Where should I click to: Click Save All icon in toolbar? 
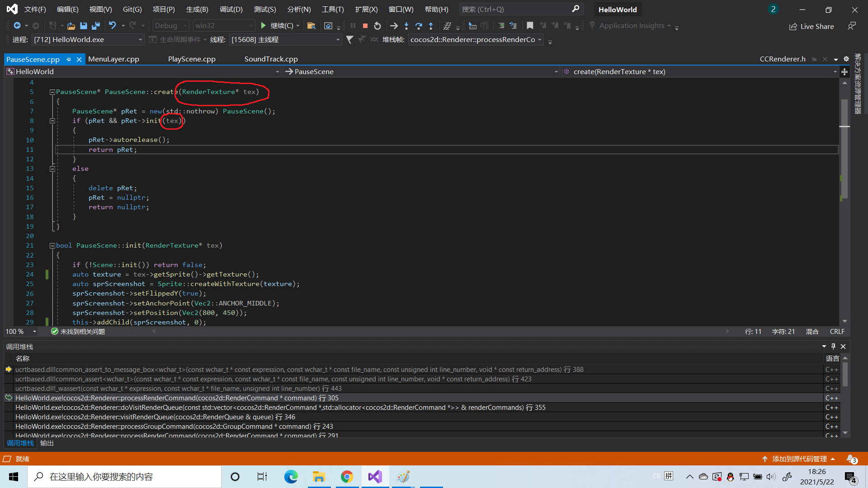point(95,26)
